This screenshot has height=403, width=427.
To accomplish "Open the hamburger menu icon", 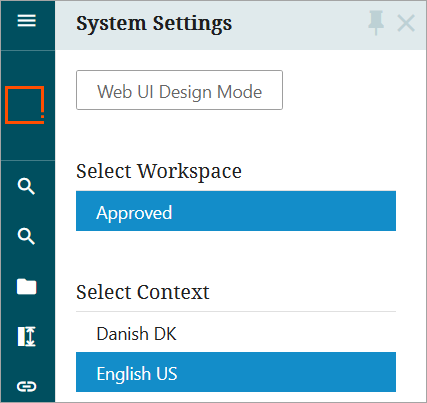I will pyautogui.click(x=27, y=21).
